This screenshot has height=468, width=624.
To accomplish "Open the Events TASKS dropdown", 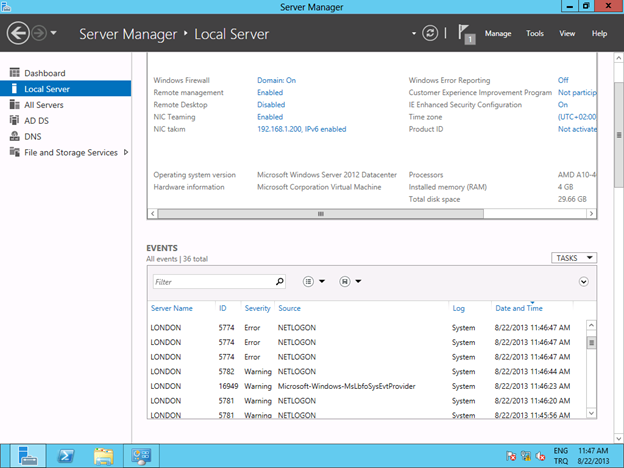I will point(574,258).
